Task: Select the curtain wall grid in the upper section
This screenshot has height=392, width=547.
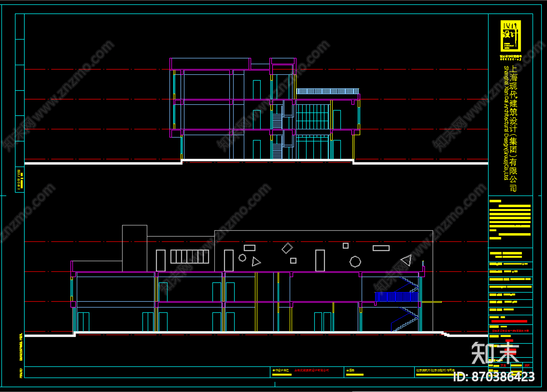Action: tap(312, 117)
